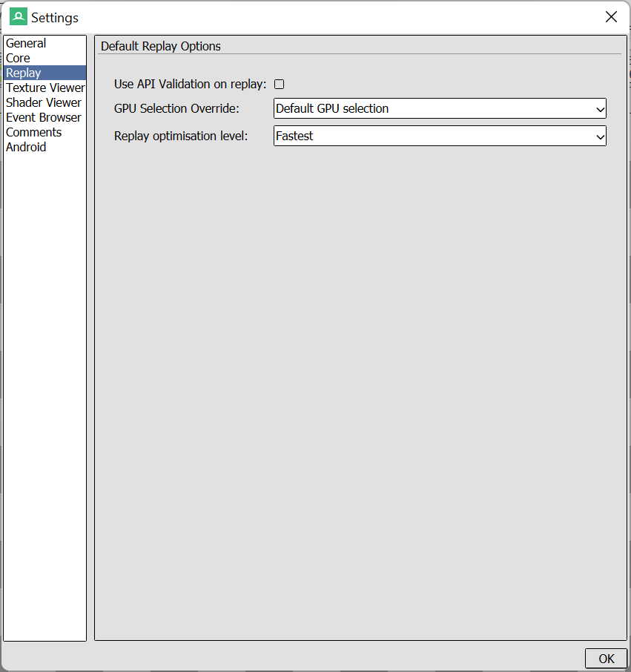
Task: Click the 'GPU Selection Override' label text
Action: coord(176,109)
